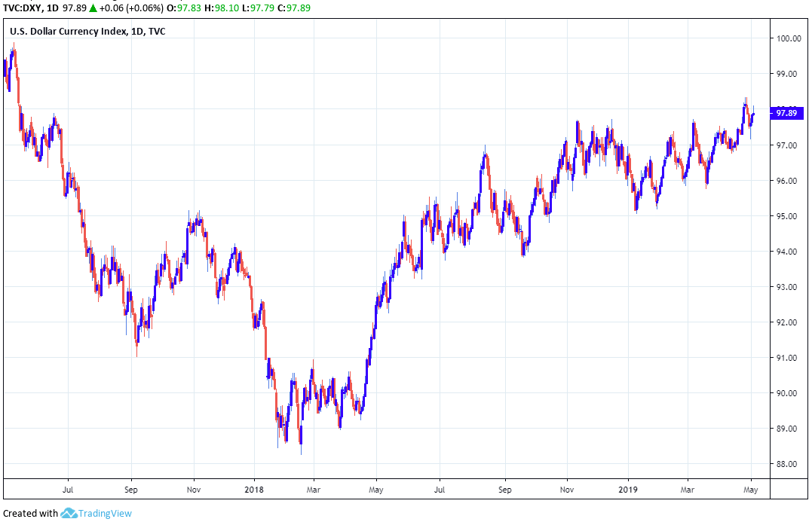Viewport: 812px width, 522px height.
Task: Click the blue 97.89 current price tag
Action: (786, 113)
